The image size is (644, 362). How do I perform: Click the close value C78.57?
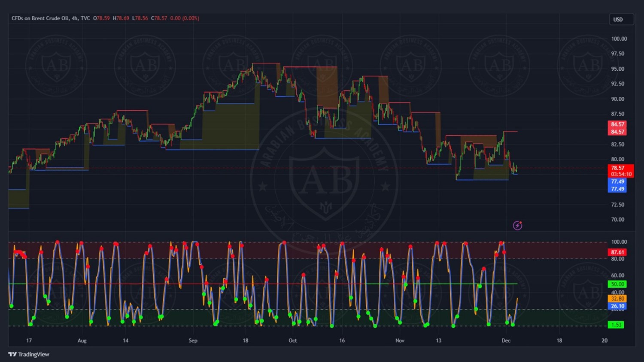pyautogui.click(x=159, y=18)
